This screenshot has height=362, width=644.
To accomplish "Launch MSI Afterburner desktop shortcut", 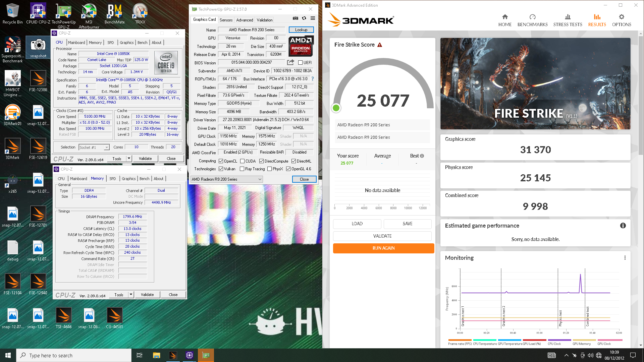I will pos(89,15).
